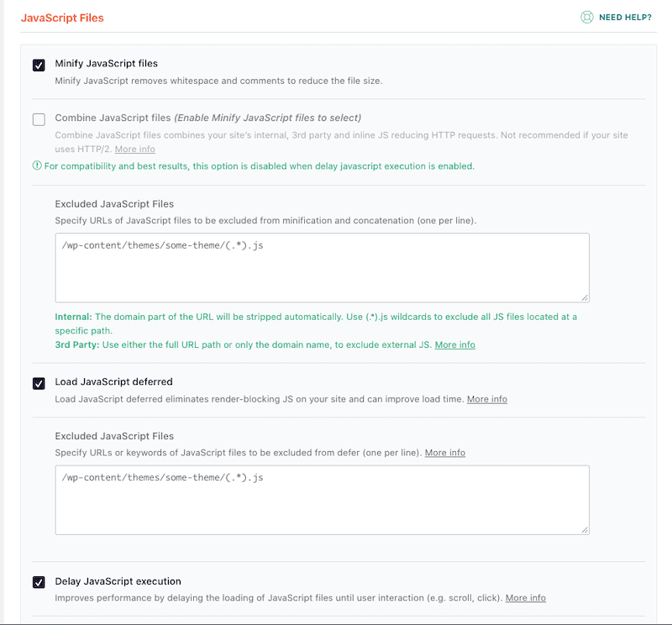Open More info after the 3rd Party hint
Image resolution: width=672 pixels, height=625 pixels.
click(454, 344)
